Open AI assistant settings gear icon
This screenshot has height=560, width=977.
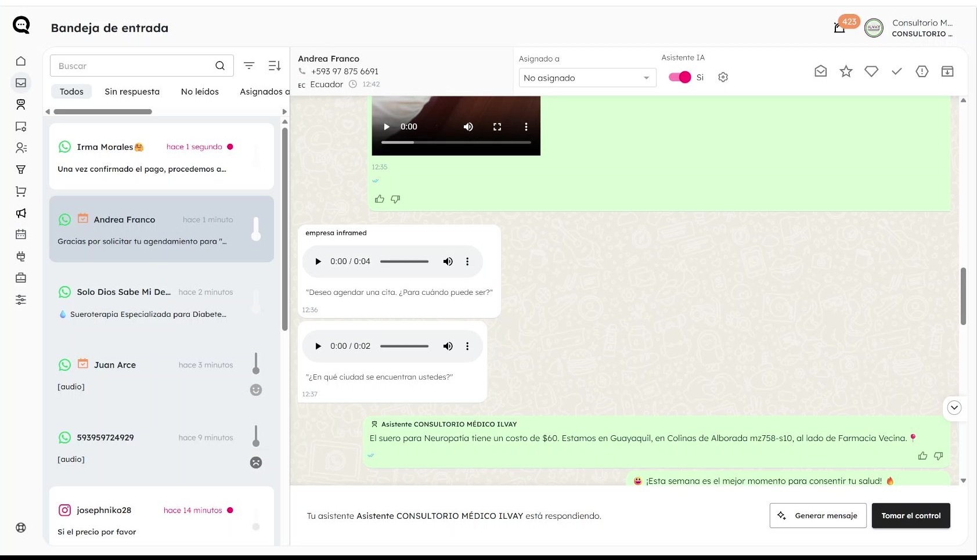click(723, 77)
